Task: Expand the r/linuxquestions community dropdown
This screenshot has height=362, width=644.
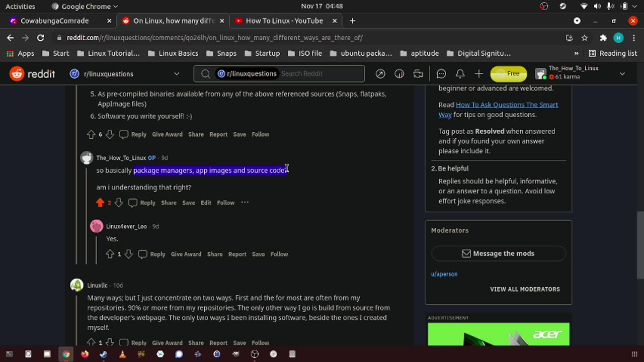Action: pos(177,74)
